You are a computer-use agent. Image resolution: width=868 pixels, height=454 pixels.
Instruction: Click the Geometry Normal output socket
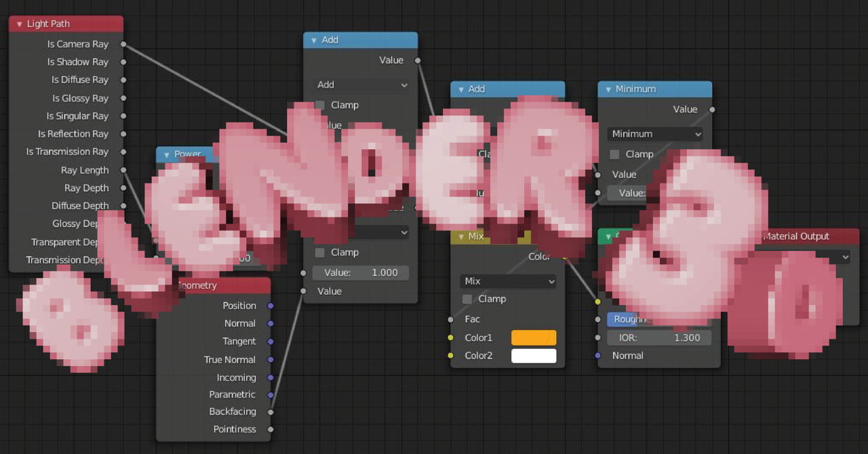[x=271, y=323]
